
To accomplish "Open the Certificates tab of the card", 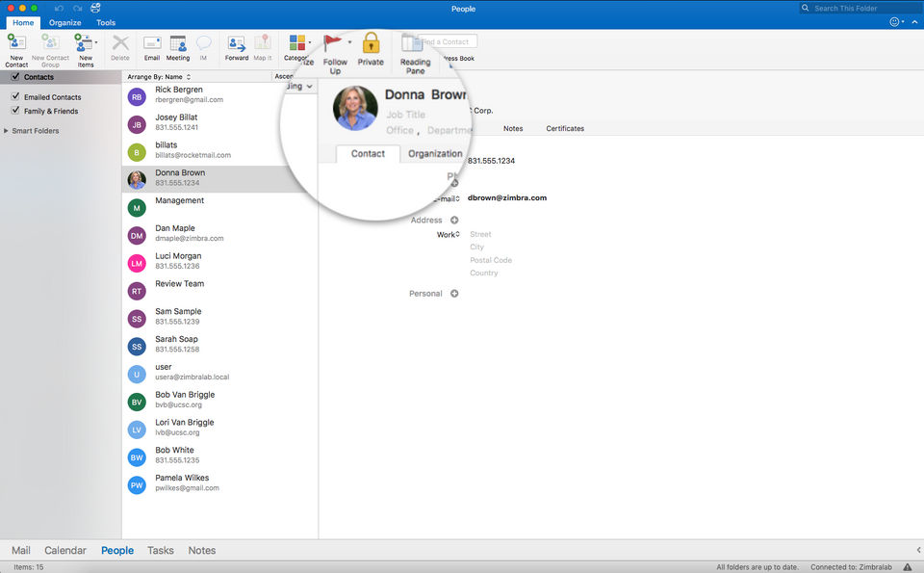I will coord(565,128).
